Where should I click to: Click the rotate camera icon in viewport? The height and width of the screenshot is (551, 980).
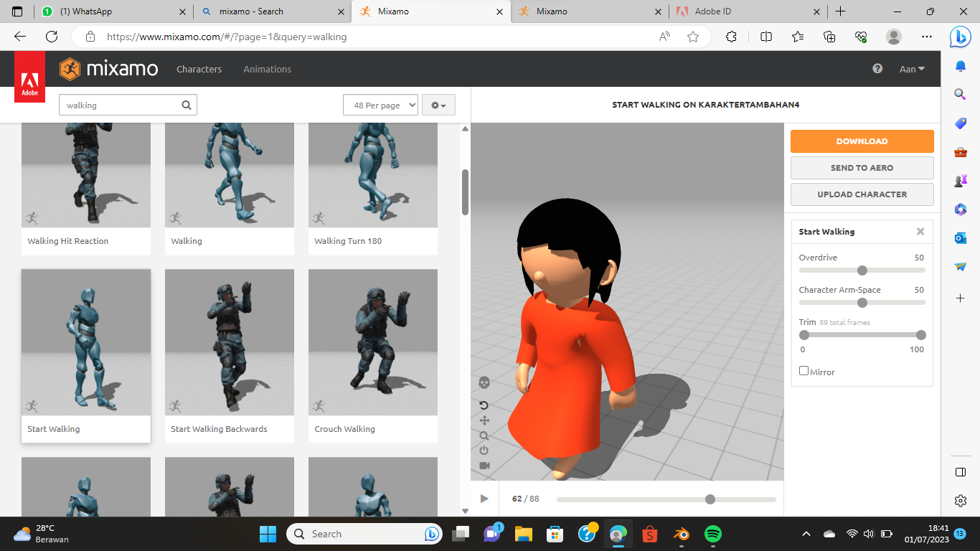coord(484,405)
